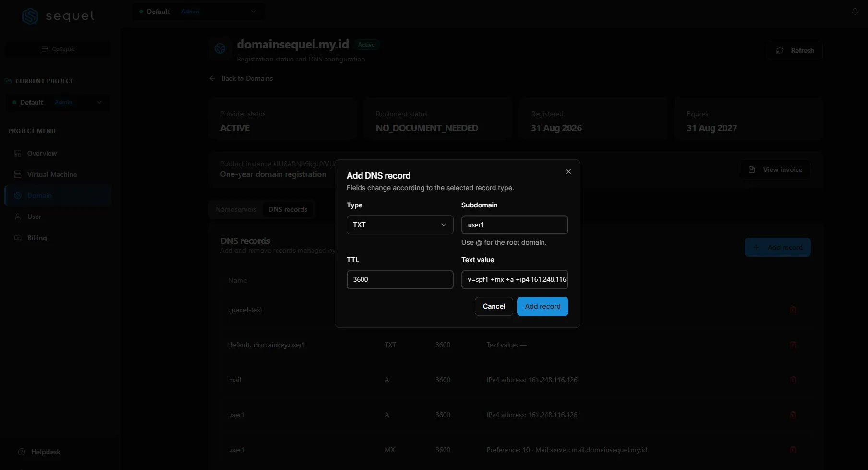Click the domain globe icon beside domainsequel.my.id
This screenshot has height=470, width=868.
[x=220, y=48]
